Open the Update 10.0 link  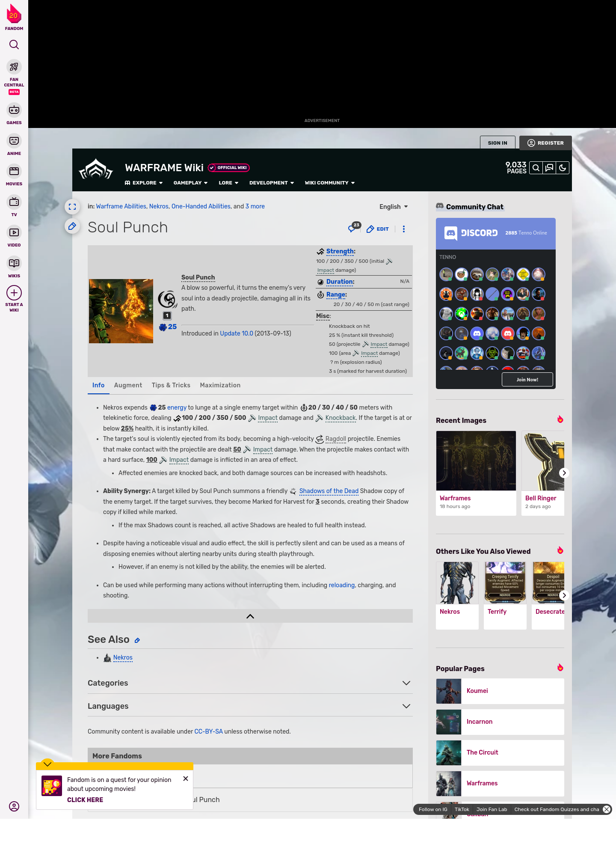[x=237, y=333]
